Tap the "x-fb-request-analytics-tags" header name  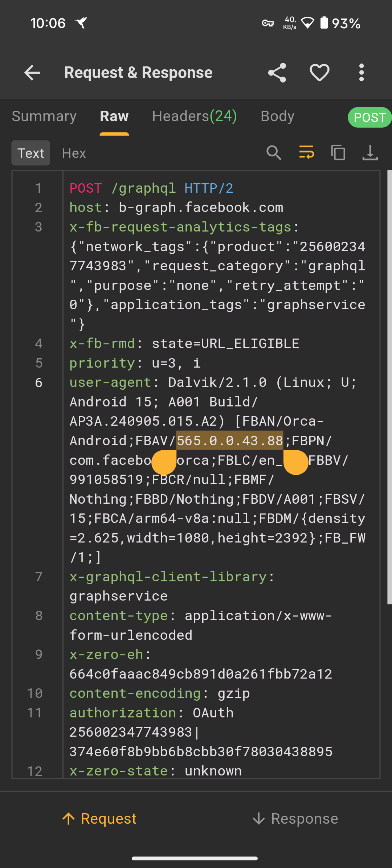coord(180,227)
